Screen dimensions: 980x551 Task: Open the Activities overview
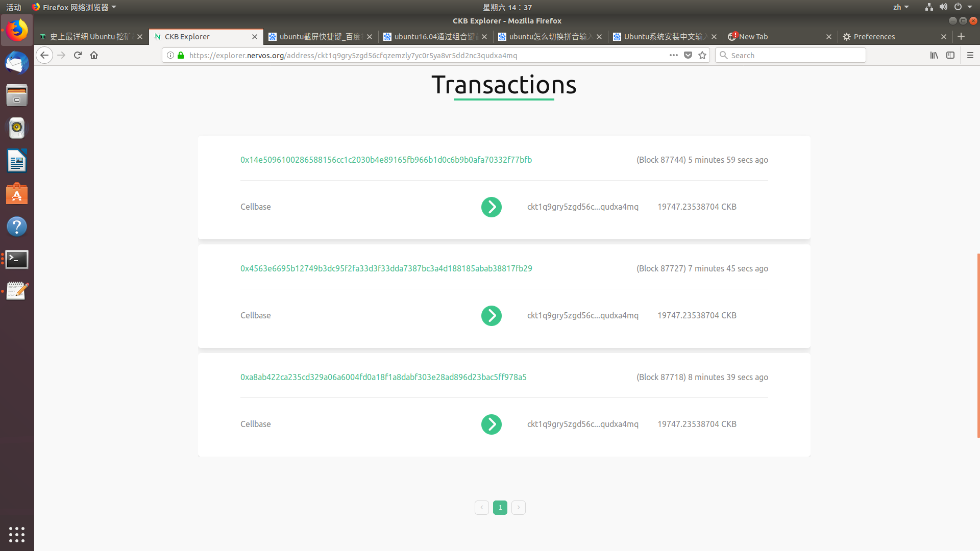coord(14,7)
